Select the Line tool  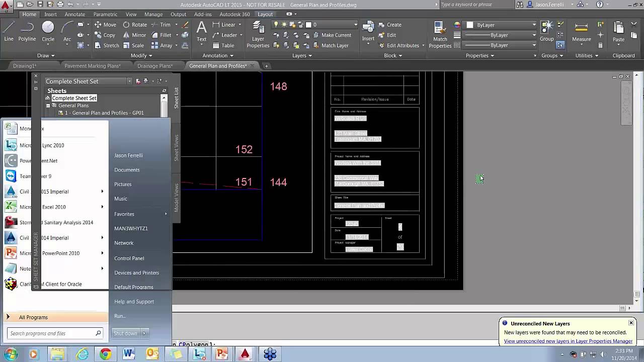tap(9, 31)
